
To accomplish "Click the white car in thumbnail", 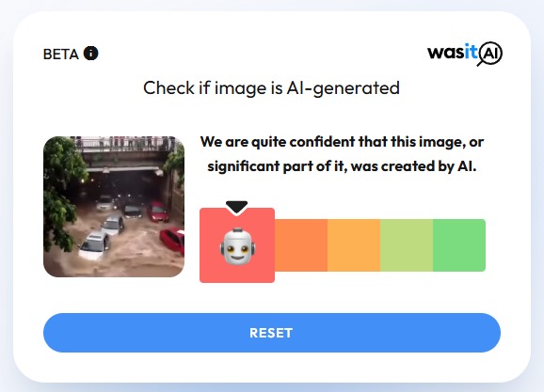I will coord(94,245).
